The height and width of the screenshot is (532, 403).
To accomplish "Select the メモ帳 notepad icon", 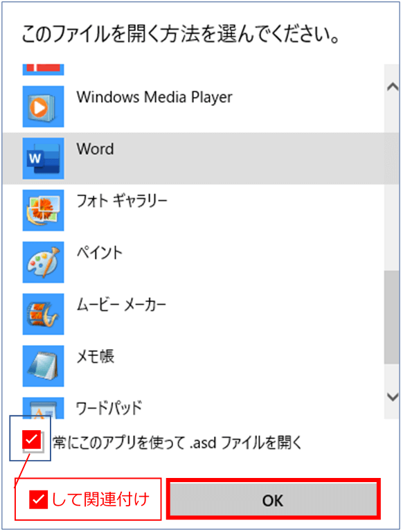I will tap(43, 366).
